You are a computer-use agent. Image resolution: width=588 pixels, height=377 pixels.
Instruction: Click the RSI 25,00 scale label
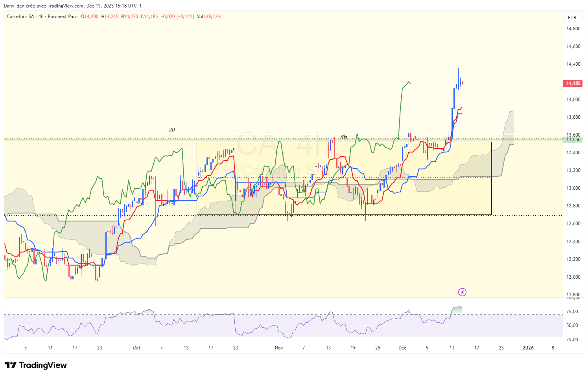click(572, 340)
